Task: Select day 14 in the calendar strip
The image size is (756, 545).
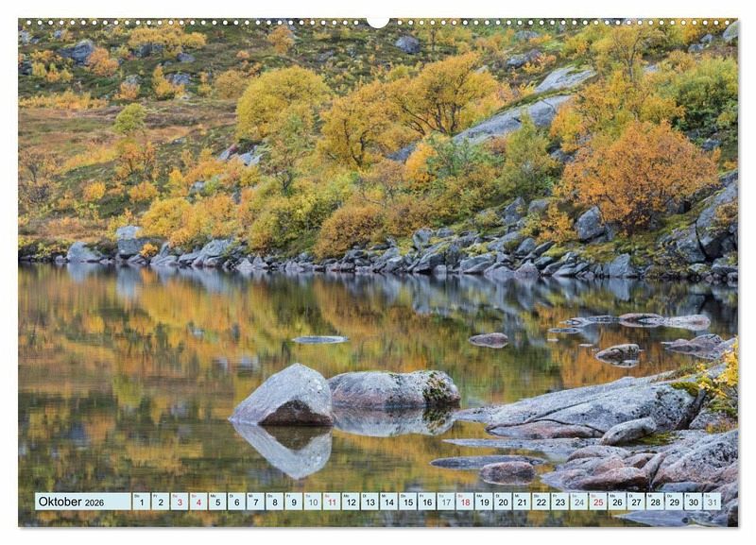Action: click(388, 502)
